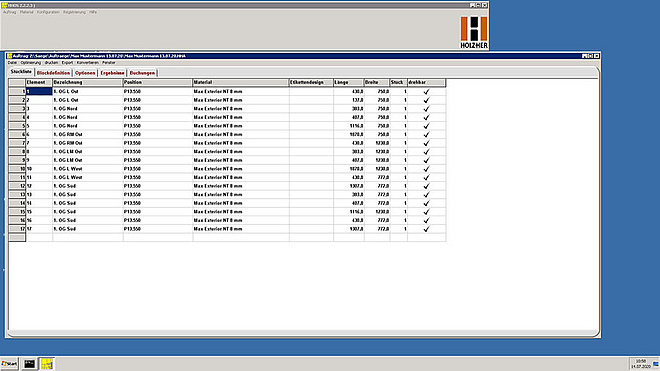Click the Auftrag window title icon
The image size is (660, 371).
coord(9,56)
